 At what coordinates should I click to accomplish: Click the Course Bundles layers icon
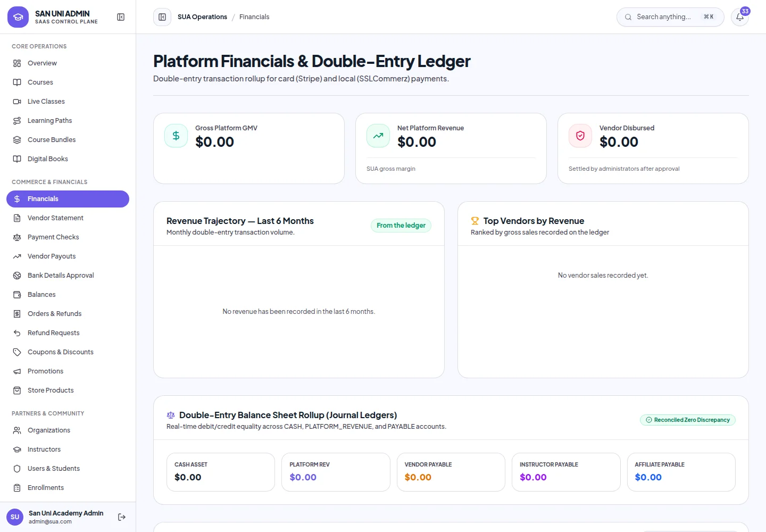click(x=17, y=140)
